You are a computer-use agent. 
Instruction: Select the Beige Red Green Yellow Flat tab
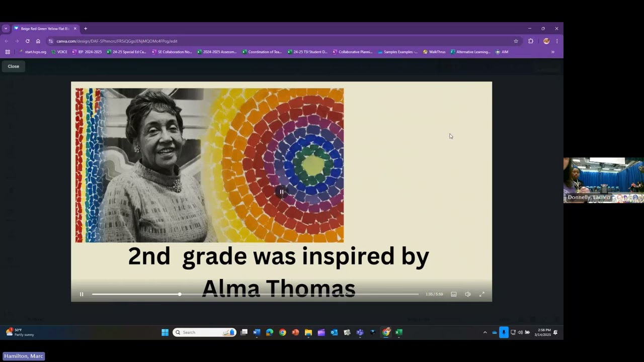click(x=45, y=29)
